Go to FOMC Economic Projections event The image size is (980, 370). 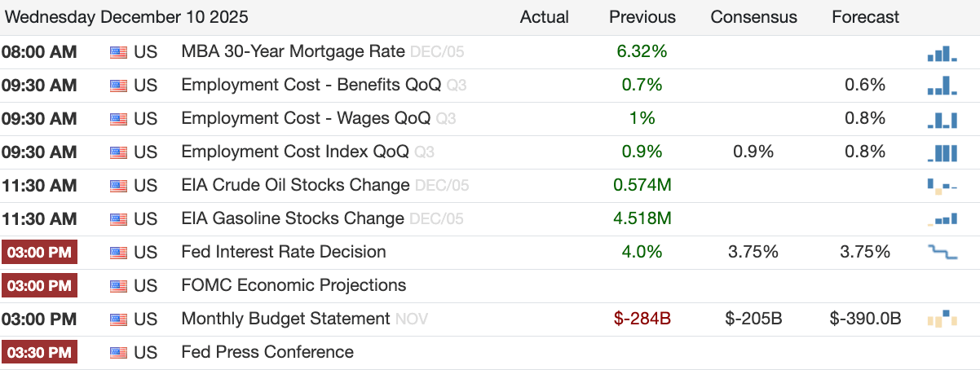(x=294, y=285)
